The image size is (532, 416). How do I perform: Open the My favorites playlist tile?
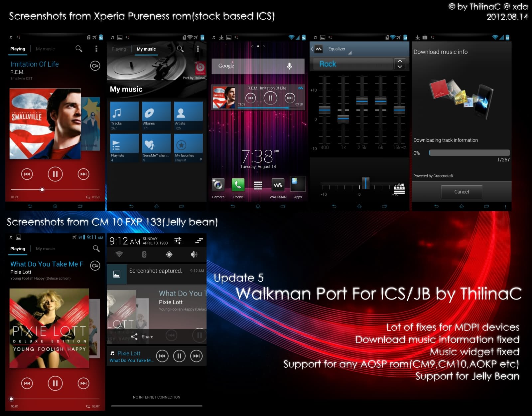(x=188, y=148)
